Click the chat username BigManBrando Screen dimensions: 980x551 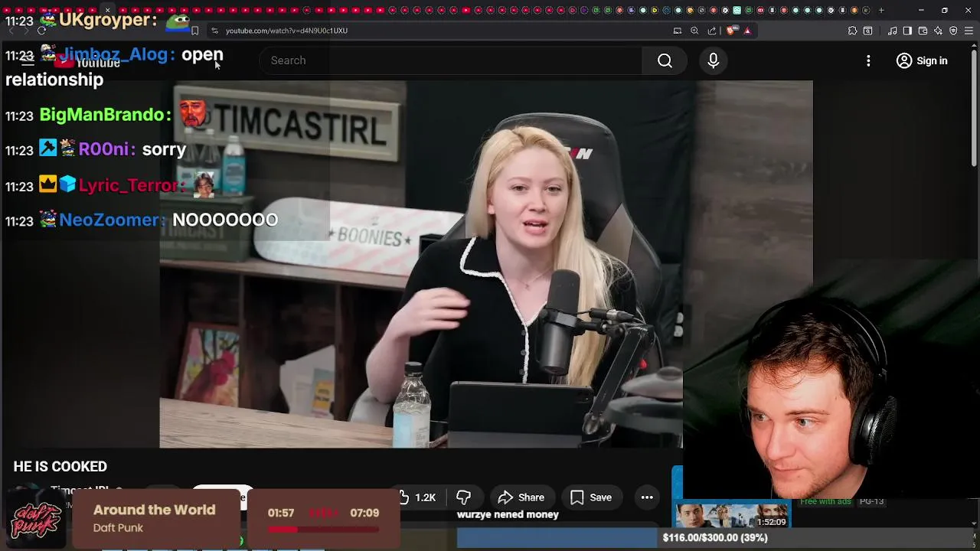pos(102,115)
